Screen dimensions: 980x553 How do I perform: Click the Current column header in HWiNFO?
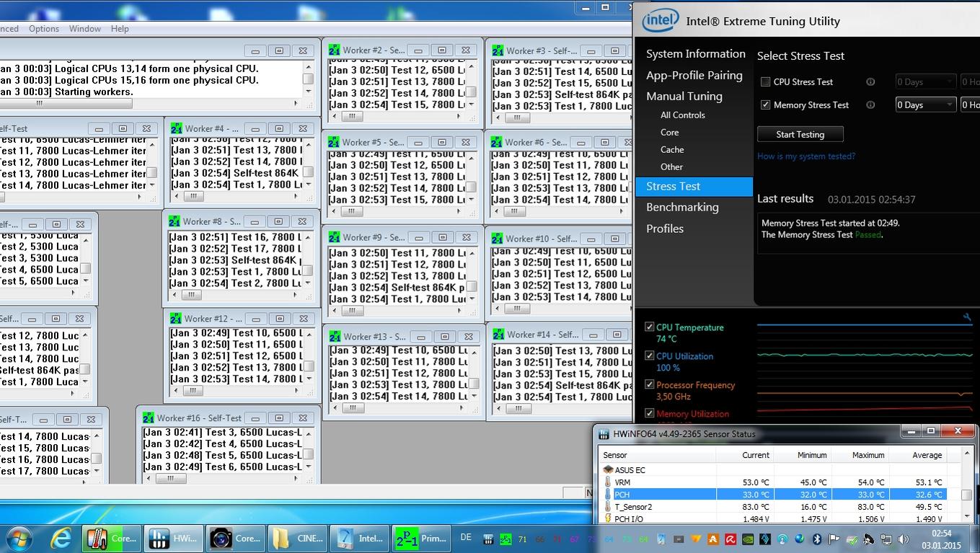tap(745, 456)
